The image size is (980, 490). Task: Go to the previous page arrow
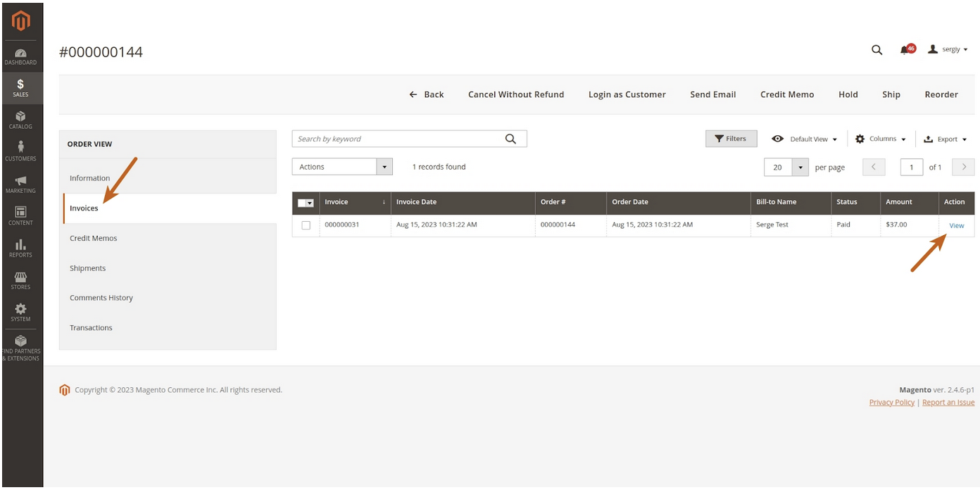point(874,167)
